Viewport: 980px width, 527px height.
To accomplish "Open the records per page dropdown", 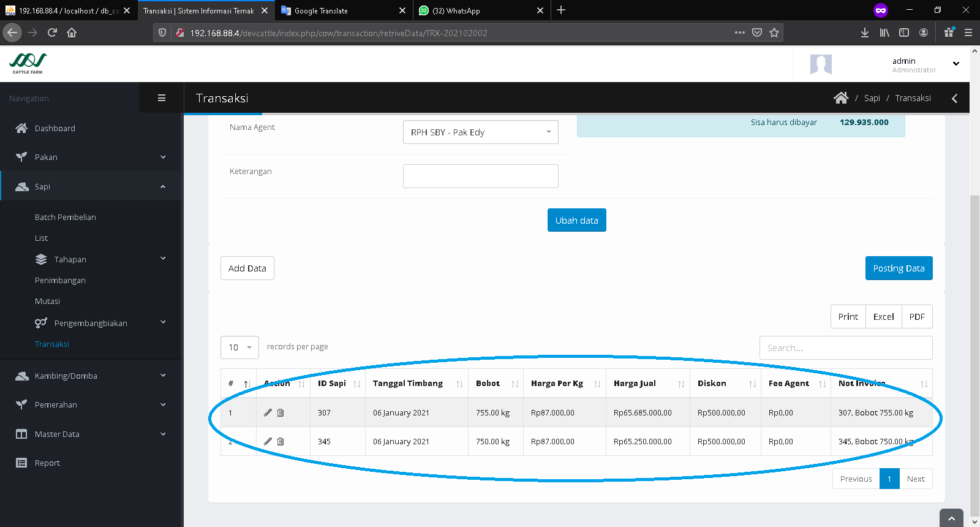I will click(239, 347).
